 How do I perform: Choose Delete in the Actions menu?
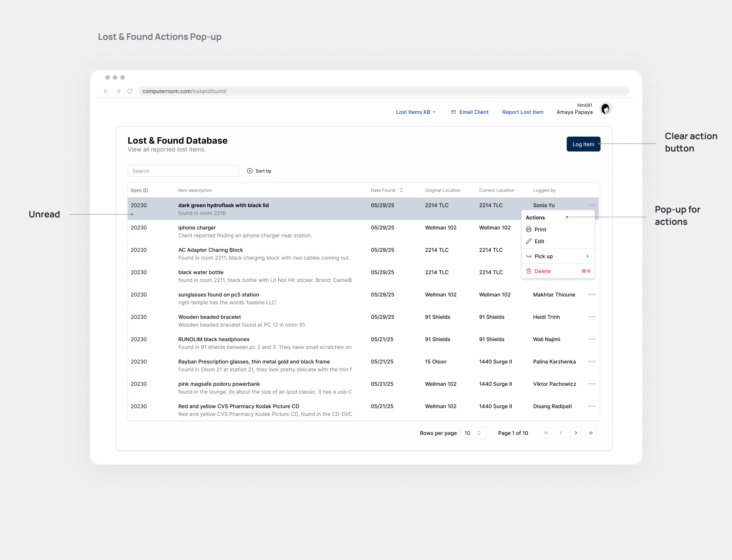pos(542,271)
